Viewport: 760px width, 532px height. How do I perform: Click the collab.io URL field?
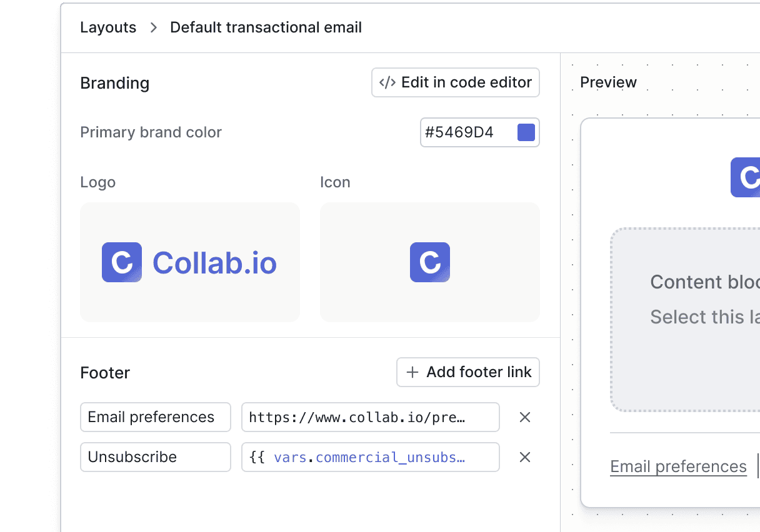(x=370, y=417)
